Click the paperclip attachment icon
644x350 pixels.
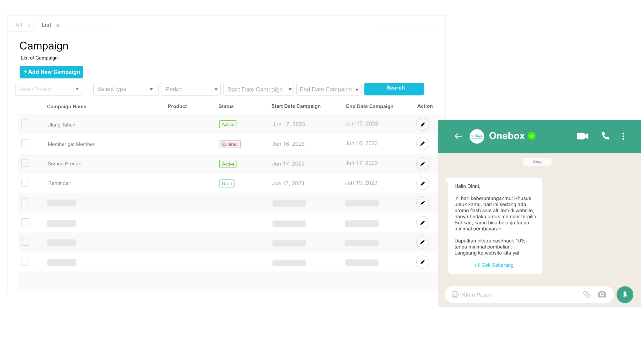(587, 294)
